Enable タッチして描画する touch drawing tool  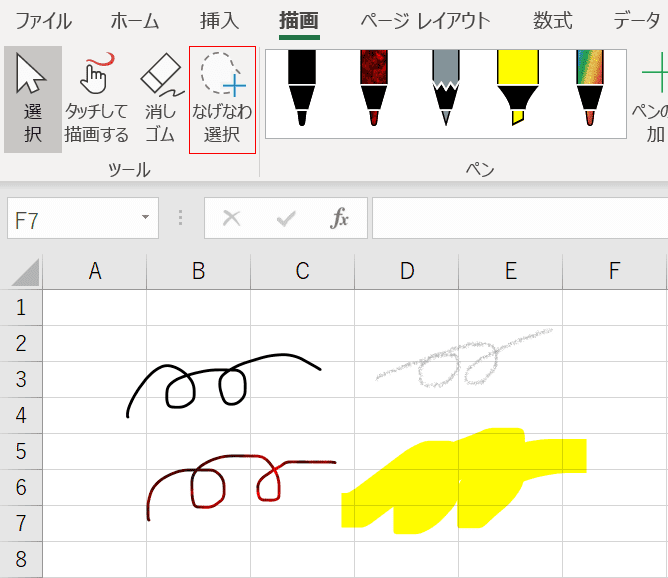[96, 99]
